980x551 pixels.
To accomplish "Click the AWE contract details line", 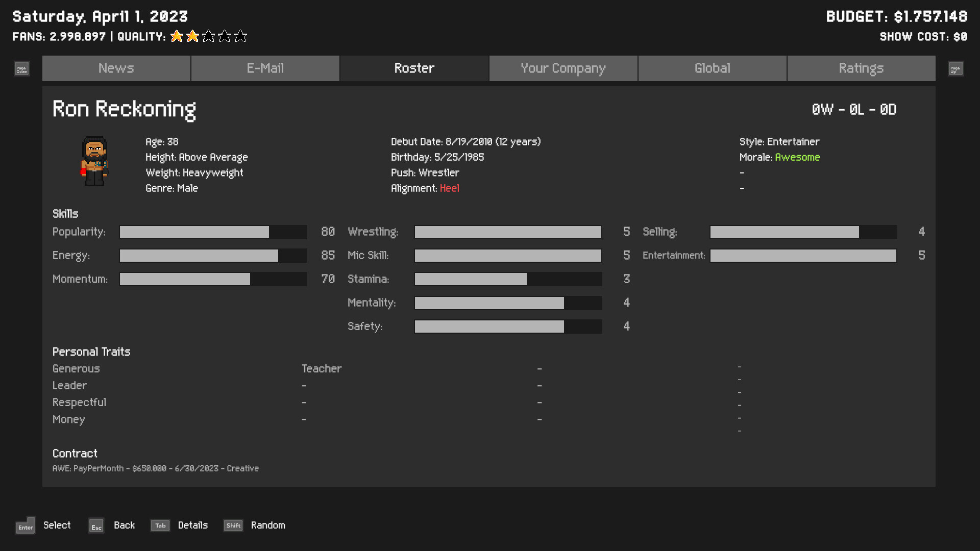I will pyautogui.click(x=156, y=468).
